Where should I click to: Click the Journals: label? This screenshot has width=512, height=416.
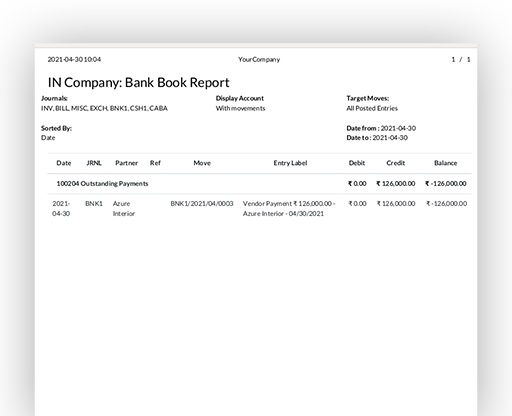coord(54,98)
